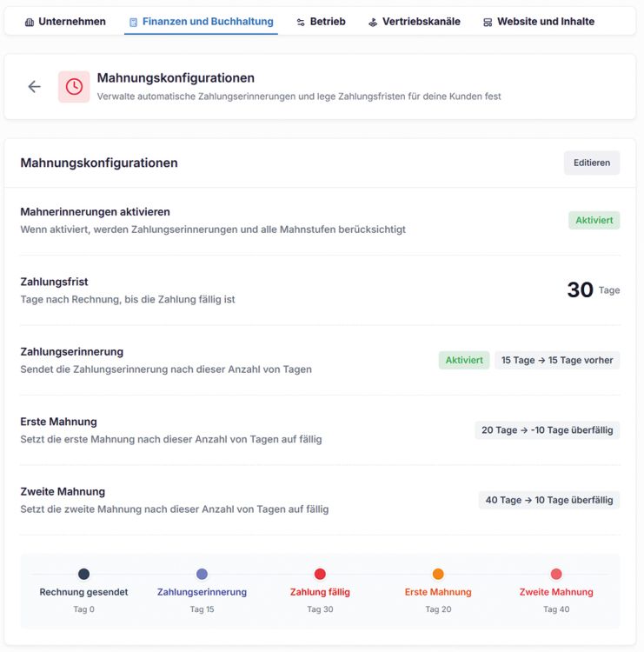Click Aktiviert badge in Zahlungserinnerung row
Screen dimensions: 644x652
point(464,360)
